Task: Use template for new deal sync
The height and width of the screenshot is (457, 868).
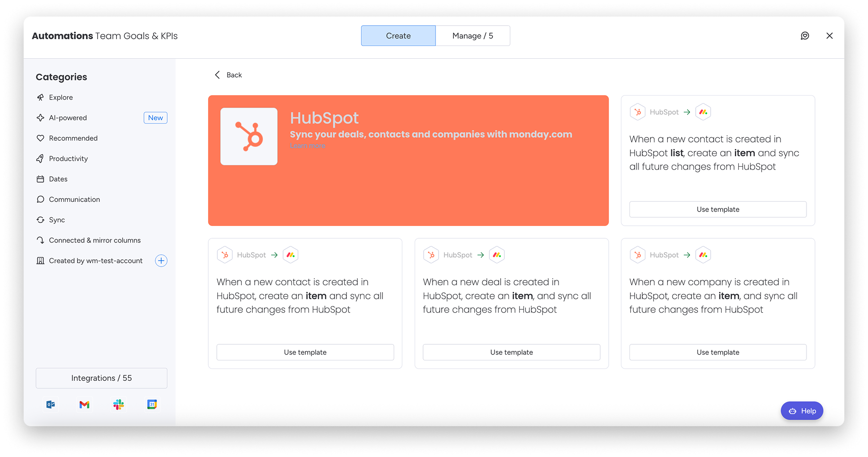Action: pos(512,352)
